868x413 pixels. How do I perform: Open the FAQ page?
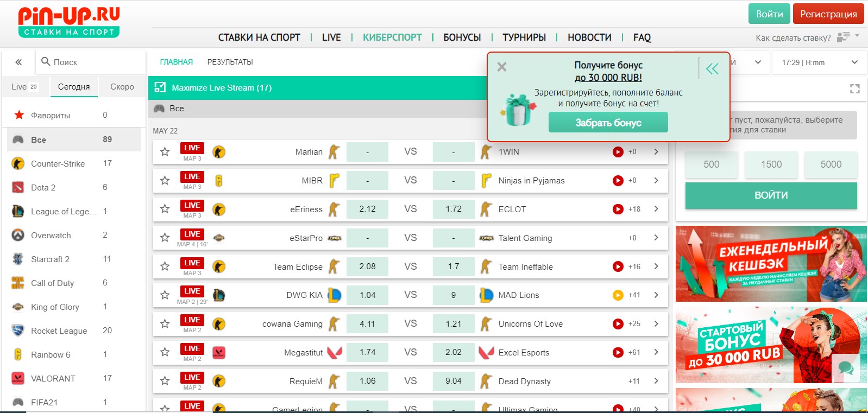pyautogui.click(x=642, y=37)
